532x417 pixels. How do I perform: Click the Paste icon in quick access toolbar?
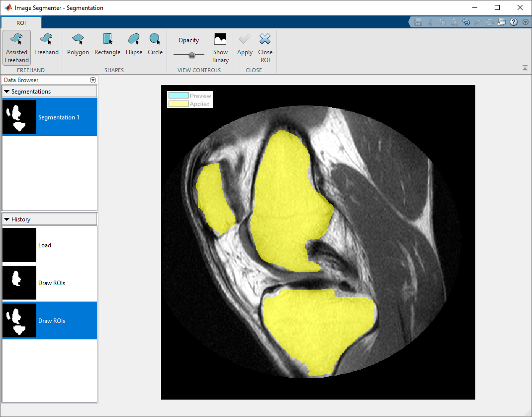[x=454, y=22]
